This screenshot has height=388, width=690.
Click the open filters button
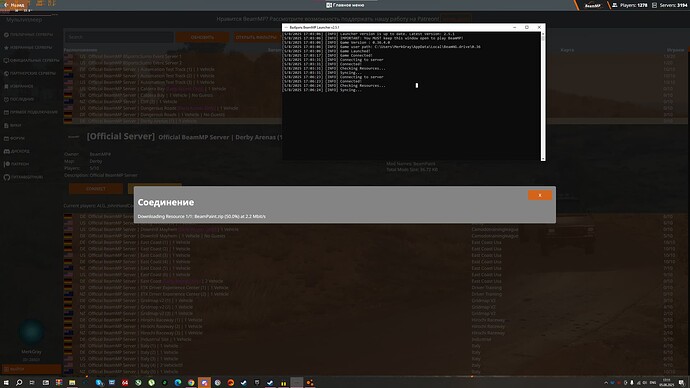pyautogui.click(x=257, y=37)
